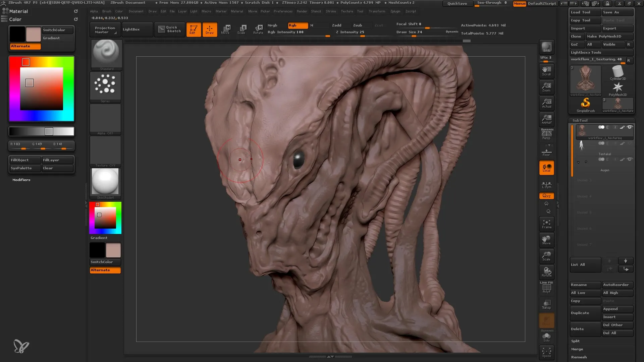The height and width of the screenshot is (362, 644).
Task: Click the workflow_1_texturing thumbnail
Action: click(585, 80)
